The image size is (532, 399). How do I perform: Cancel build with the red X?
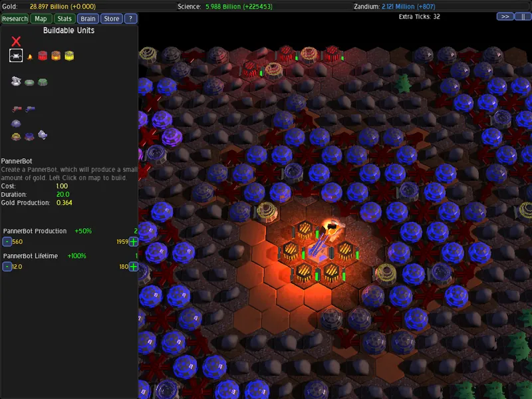pyautogui.click(x=16, y=41)
